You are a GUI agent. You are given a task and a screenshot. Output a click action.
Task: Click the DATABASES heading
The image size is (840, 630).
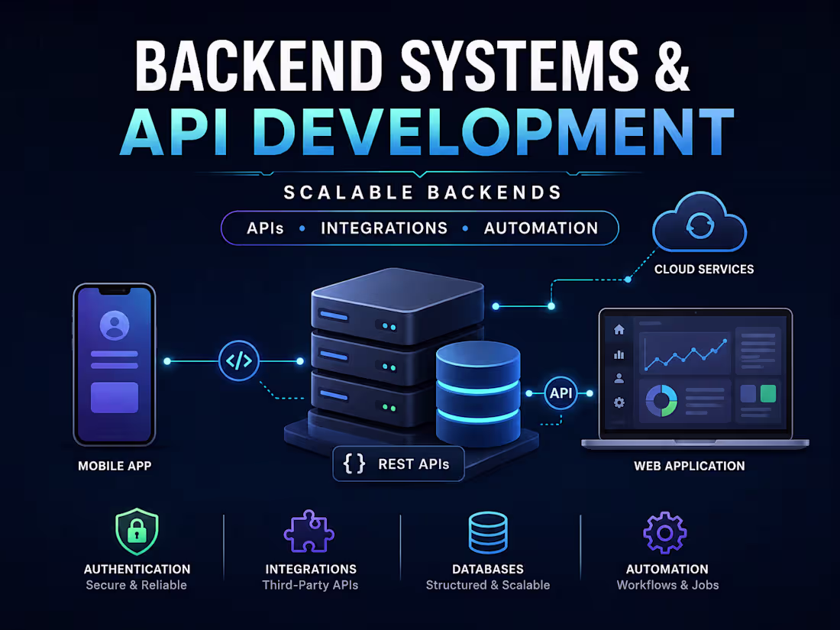coord(488,569)
